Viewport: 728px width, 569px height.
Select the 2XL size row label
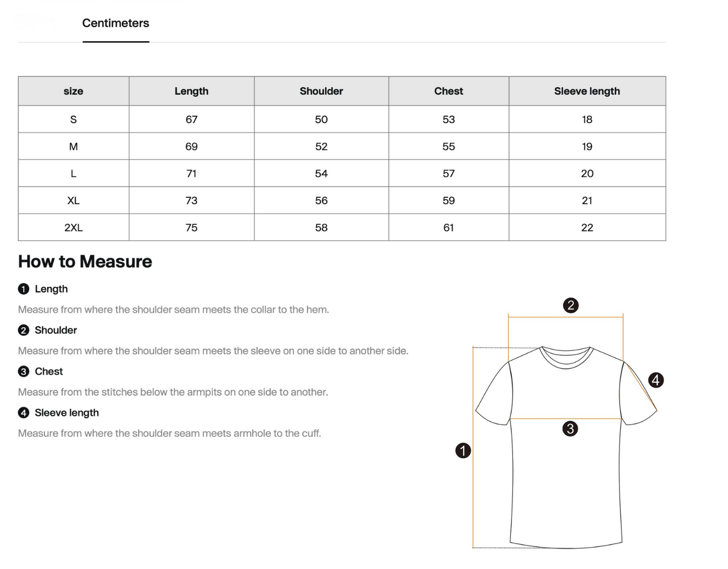(73, 228)
